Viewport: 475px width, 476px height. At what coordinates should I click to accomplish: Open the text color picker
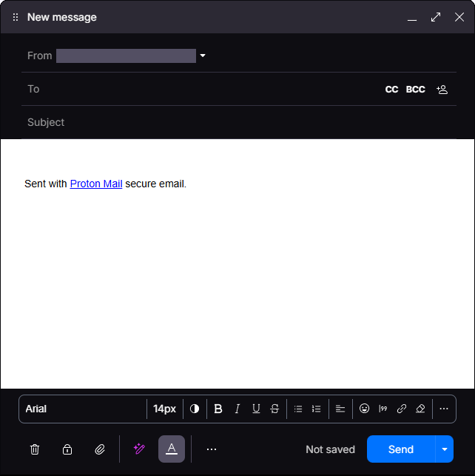(x=195, y=409)
